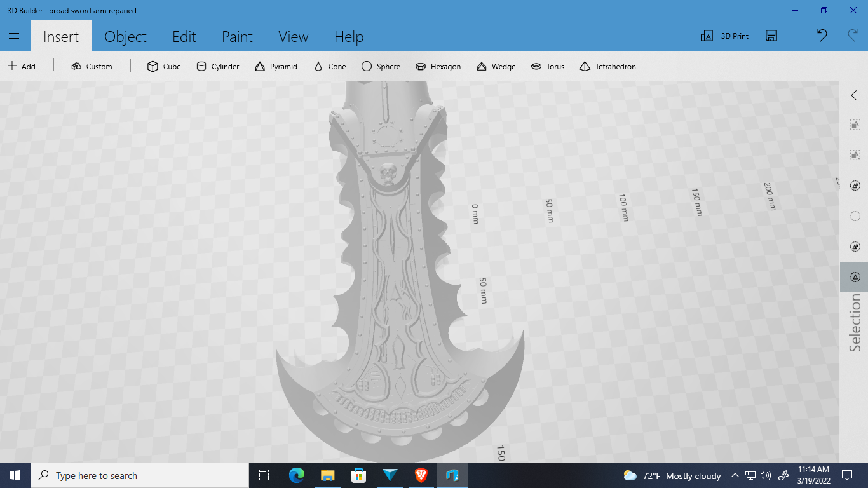Switch to the Paint tab
Image resolution: width=868 pixels, height=488 pixels.
[237, 37]
